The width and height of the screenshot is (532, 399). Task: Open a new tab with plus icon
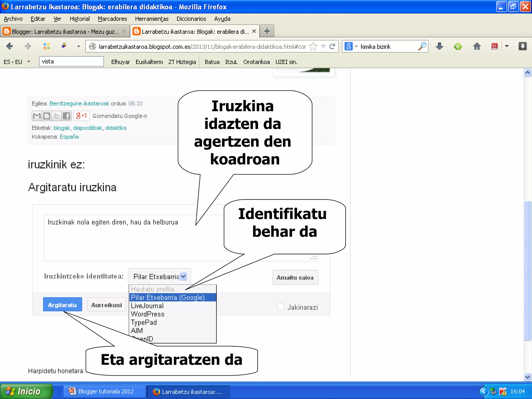(x=267, y=31)
